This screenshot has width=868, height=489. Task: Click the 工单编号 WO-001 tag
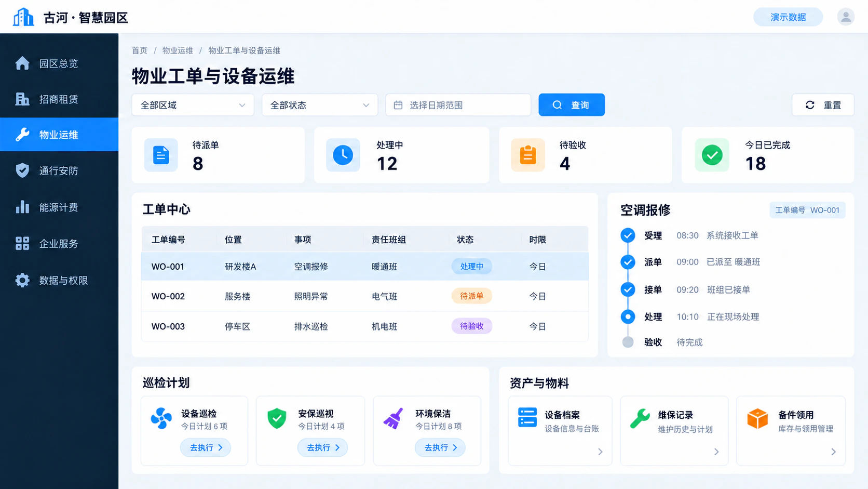click(x=807, y=210)
